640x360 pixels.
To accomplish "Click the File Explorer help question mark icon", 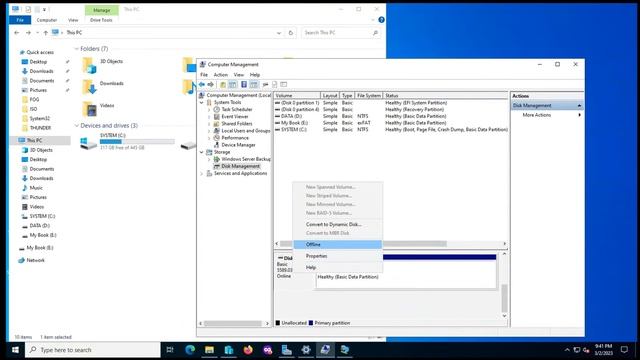I will (x=381, y=20).
